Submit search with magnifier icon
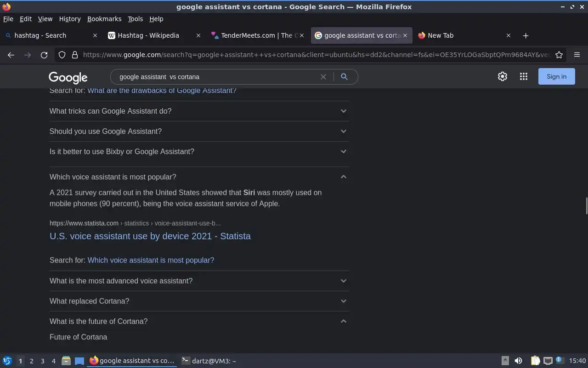The width and height of the screenshot is (588, 368). (x=344, y=77)
